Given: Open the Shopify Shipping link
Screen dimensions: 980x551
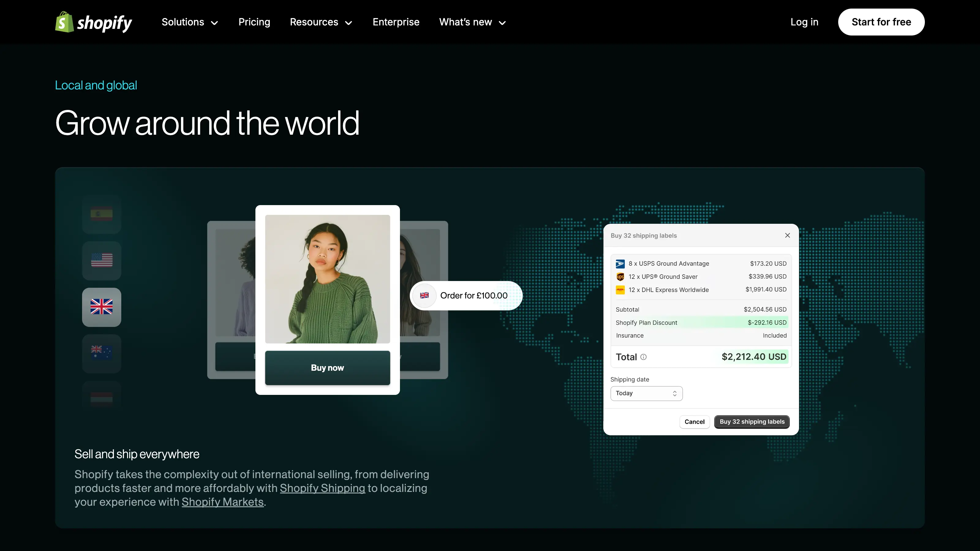Looking at the screenshot, I should point(322,488).
